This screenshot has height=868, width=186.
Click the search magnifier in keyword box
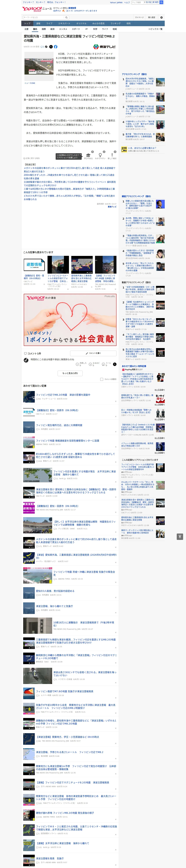pos(66,18)
